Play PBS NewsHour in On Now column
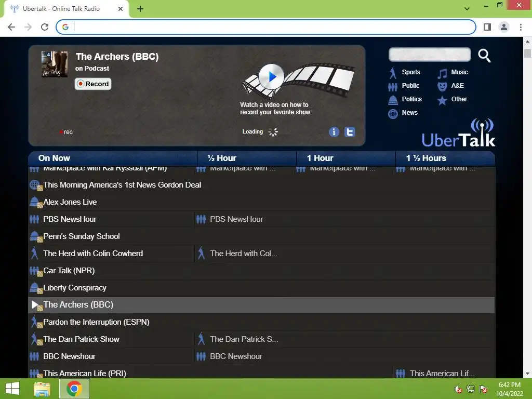 tap(70, 219)
